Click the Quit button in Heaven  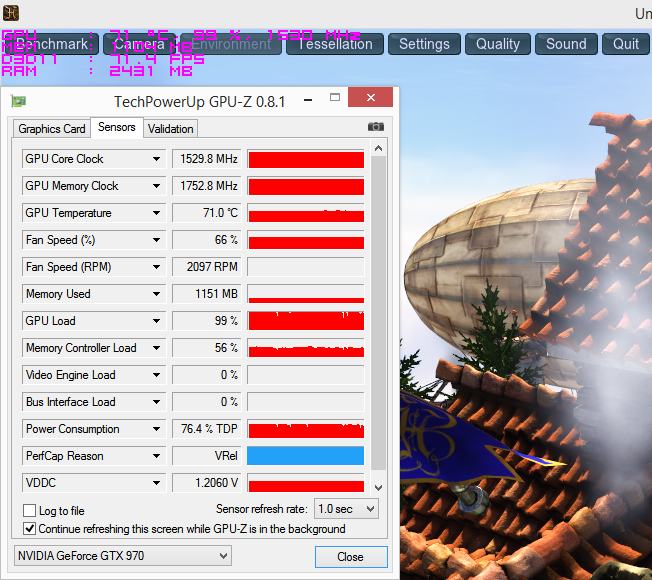pyautogui.click(x=625, y=44)
